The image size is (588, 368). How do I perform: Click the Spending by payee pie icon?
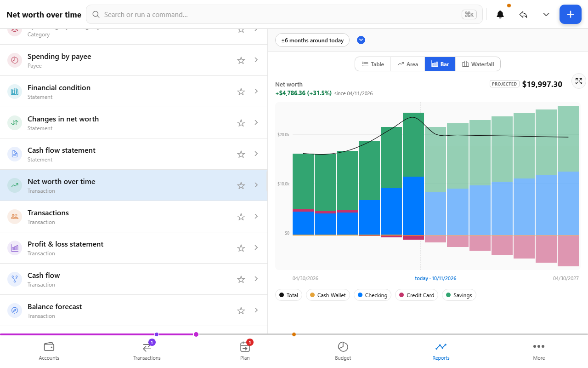[15, 60]
